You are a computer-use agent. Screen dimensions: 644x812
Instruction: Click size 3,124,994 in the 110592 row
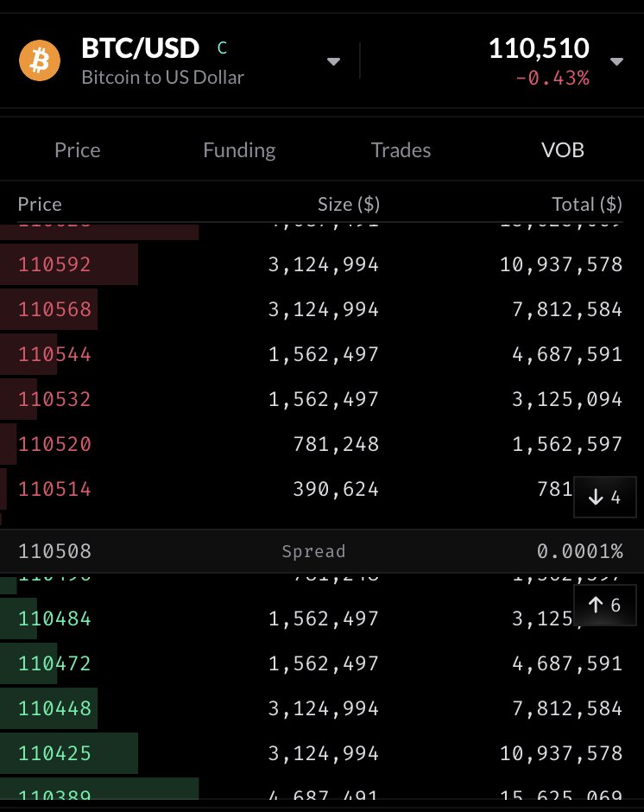[324, 264]
